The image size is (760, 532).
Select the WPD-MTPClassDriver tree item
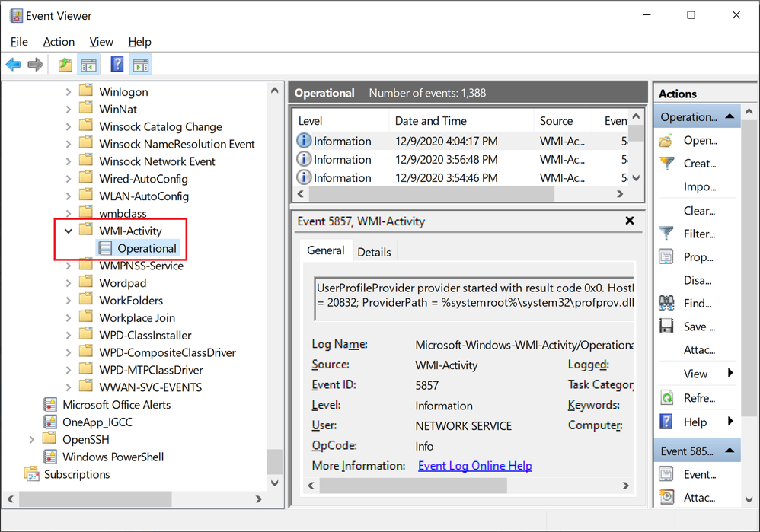(151, 370)
